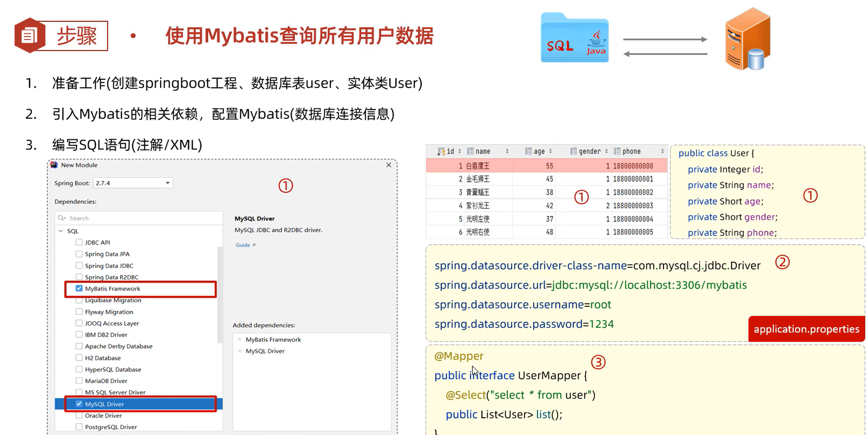Screen dimensions: 868x435
Task: Collapse the SQL dependency group
Action: pos(61,231)
